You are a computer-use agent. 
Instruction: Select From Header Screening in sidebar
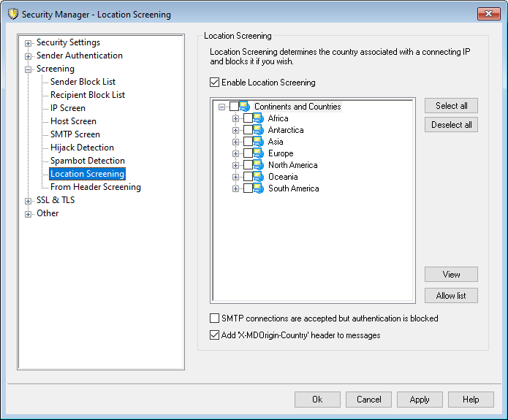(95, 187)
